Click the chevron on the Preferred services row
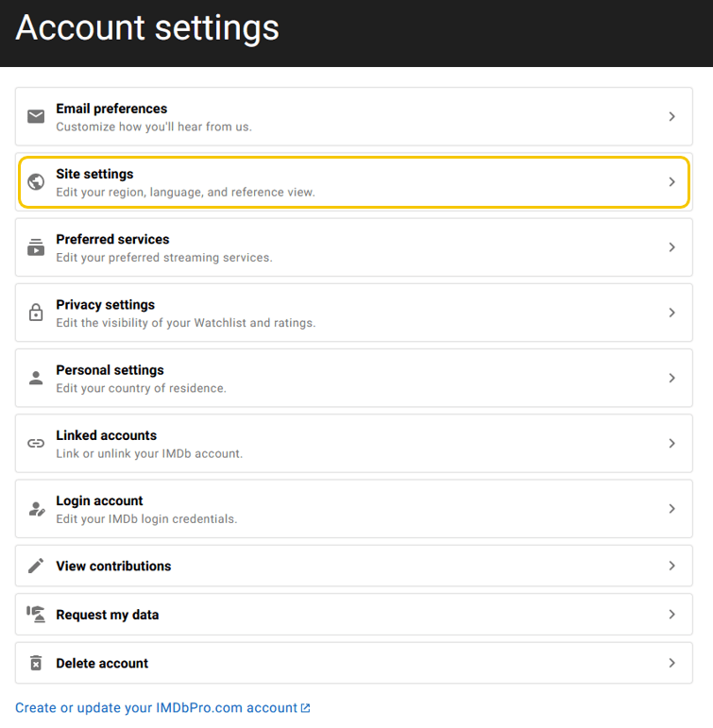Image resolution: width=713 pixels, height=728 pixels. [671, 247]
